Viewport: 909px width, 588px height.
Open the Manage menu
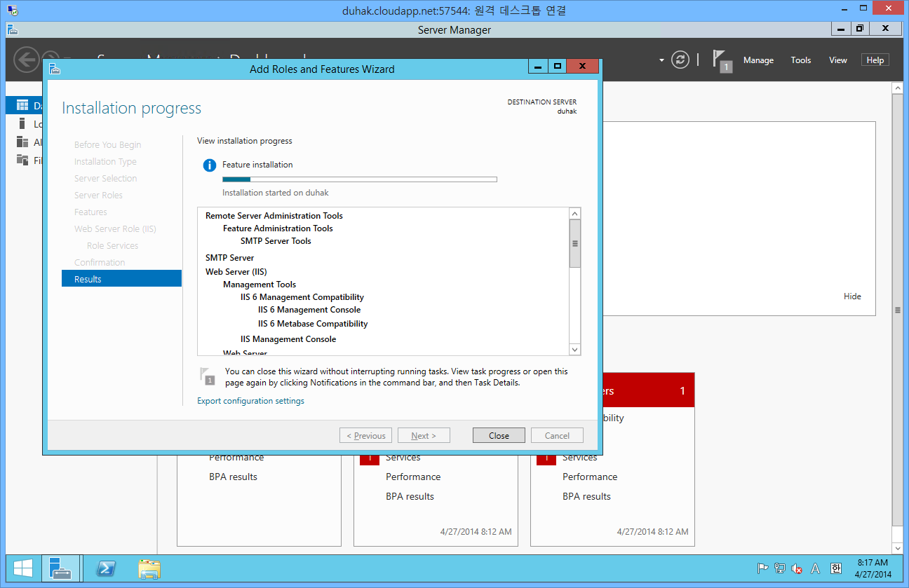click(x=758, y=60)
